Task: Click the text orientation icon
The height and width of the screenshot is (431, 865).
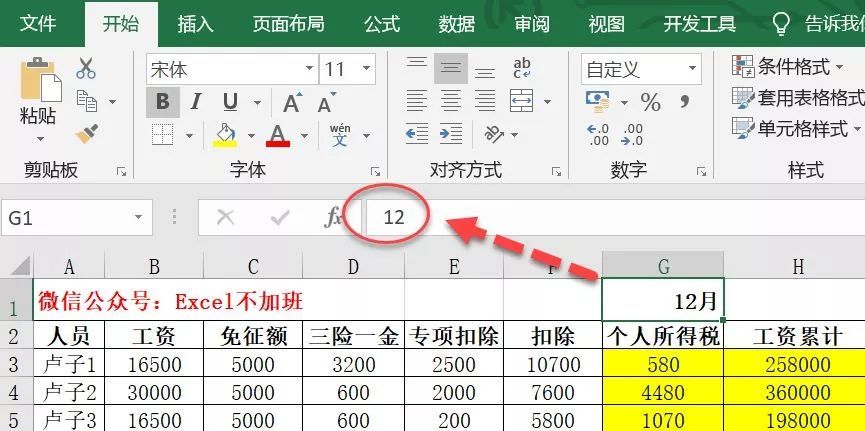Action: (494, 134)
